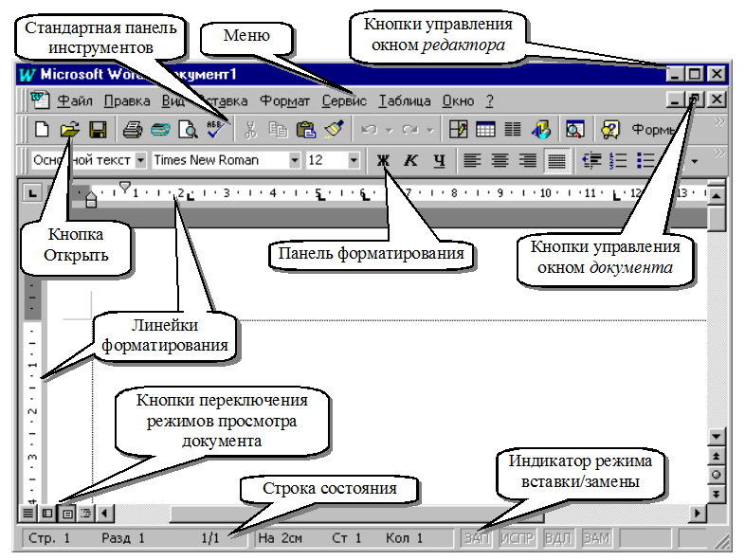Image resolution: width=745 pixels, height=560 pixels.
Task: Create a new blank document
Action: tap(43, 129)
